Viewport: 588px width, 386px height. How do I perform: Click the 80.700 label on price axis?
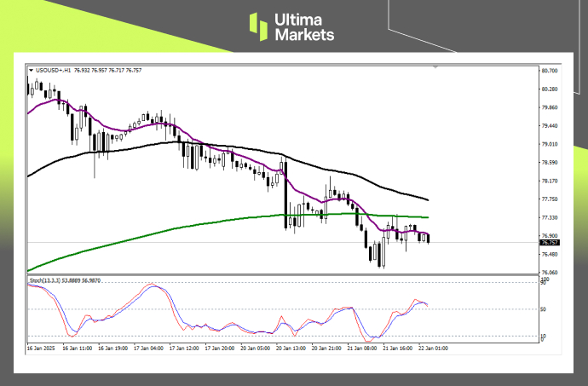coord(550,70)
